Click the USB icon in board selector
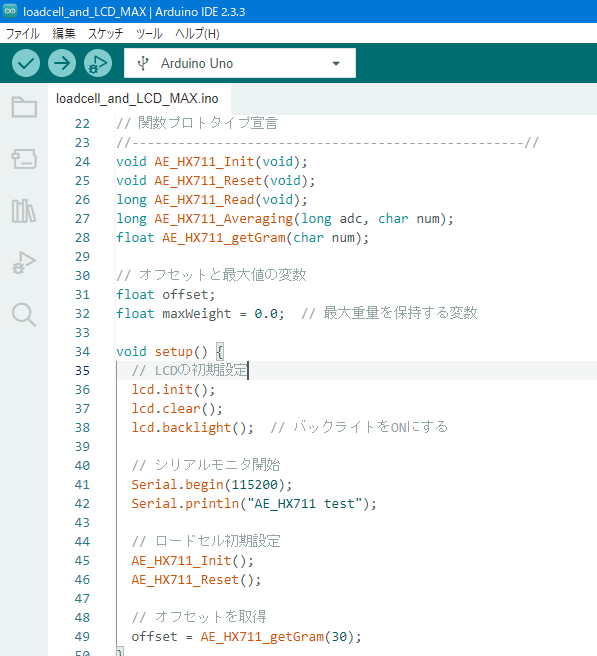The width and height of the screenshot is (597, 656). [x=143, y=63]
